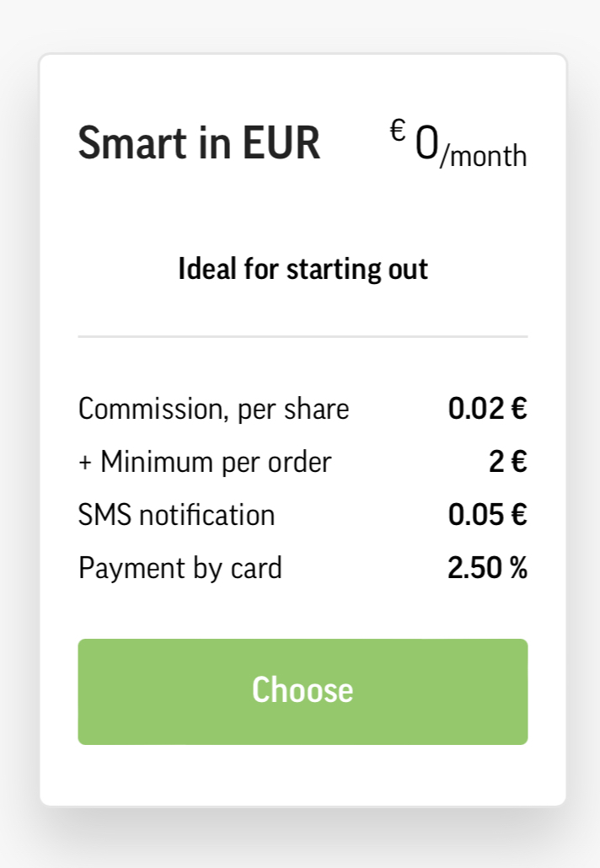This screenshot has width=600, height=868.
Task: Select the Payment by card label
Action: tap(180, 569)
